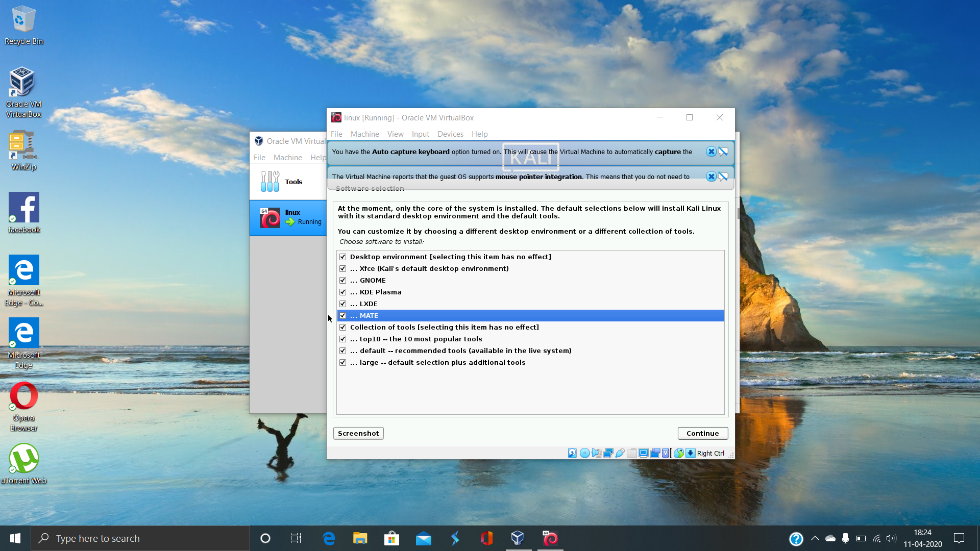Image resolution: width=980 pixels, height=551 pixels.
Task: Open the Devices menu
Action: coord(450,134)
